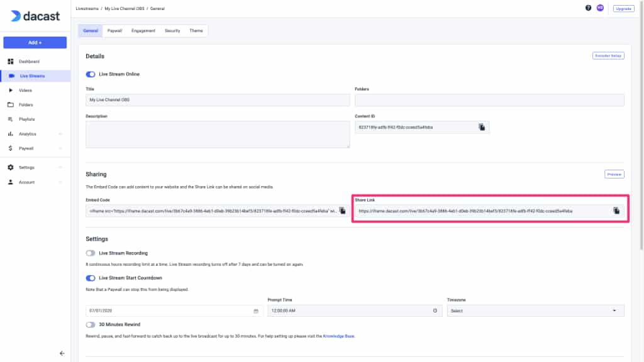Switch to the Paywall tab
644x362 pixels.
(114, 31)
